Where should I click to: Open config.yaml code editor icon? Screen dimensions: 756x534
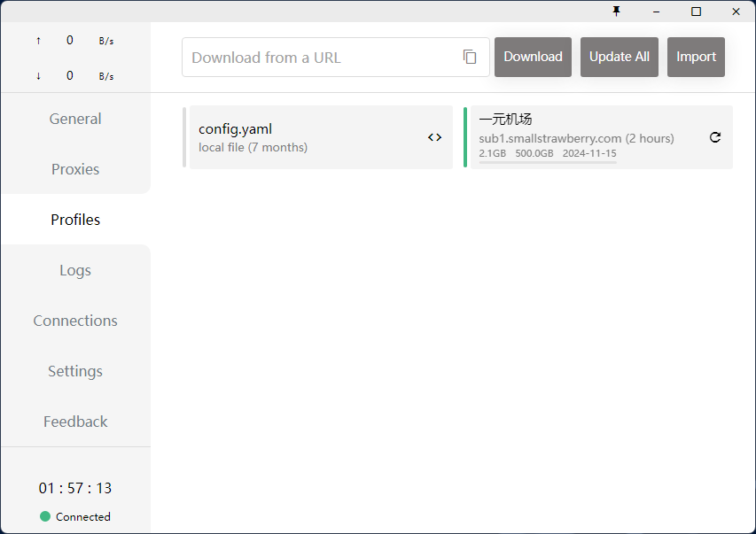pyautogui.click(x=434, y=137)
